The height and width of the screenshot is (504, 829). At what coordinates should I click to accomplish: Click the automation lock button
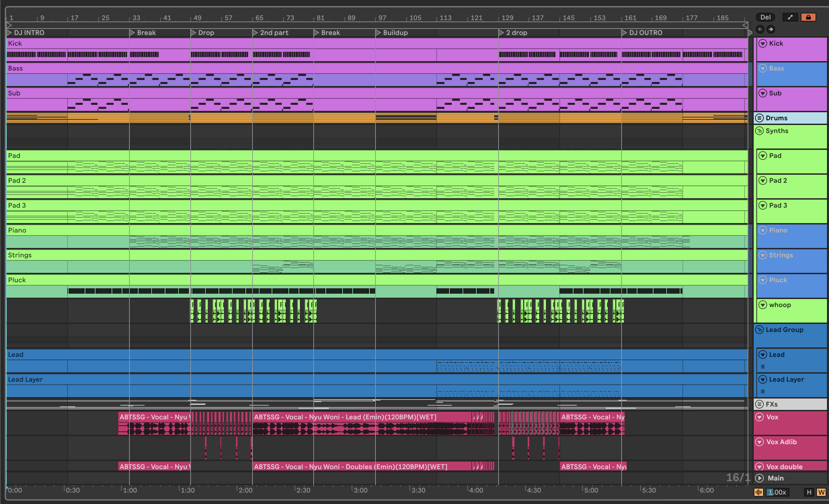click(808, 17)
